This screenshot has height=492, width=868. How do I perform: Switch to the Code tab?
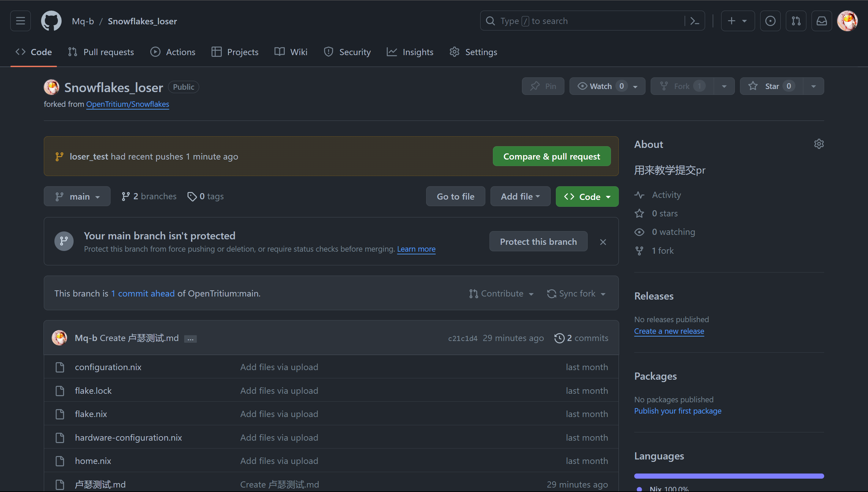click(x=34, y=52)
